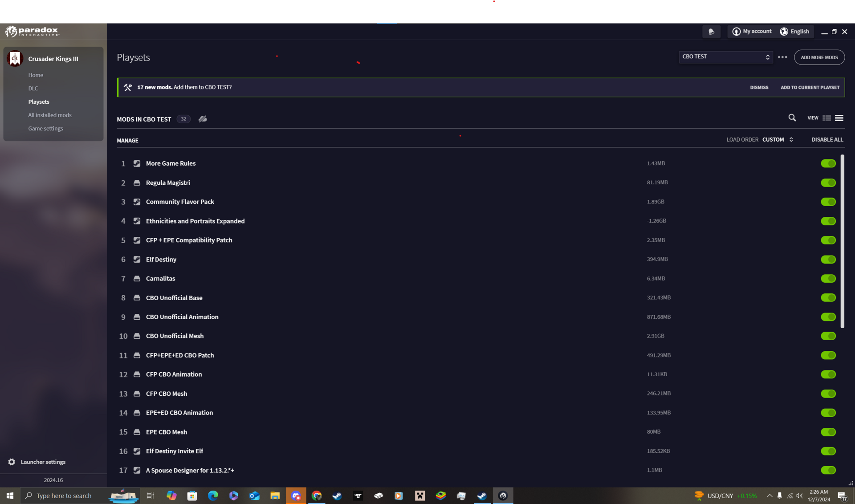Disable CBO Unofficial Animation toggle
The height and width of the screenshot is (504, 855).
(x=828, y=317)
